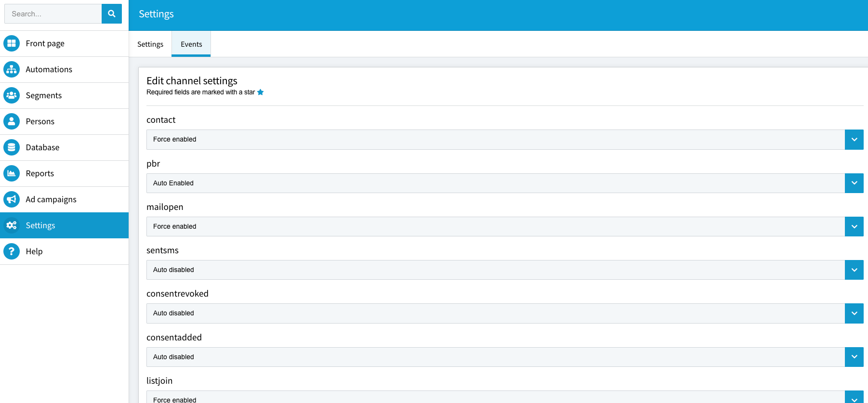This screenshot has height=403, width=868.
Task: Click the Help question mark icon
Action: 12,251
